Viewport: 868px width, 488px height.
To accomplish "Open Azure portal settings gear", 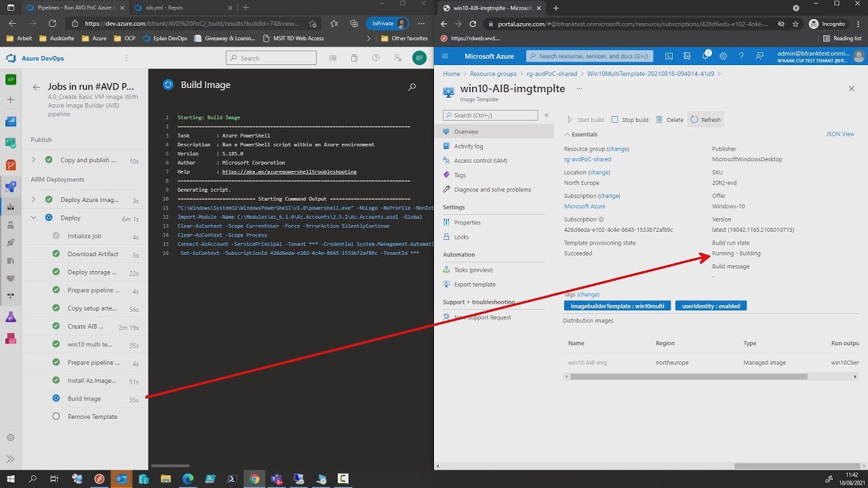I will coord(724,56).
